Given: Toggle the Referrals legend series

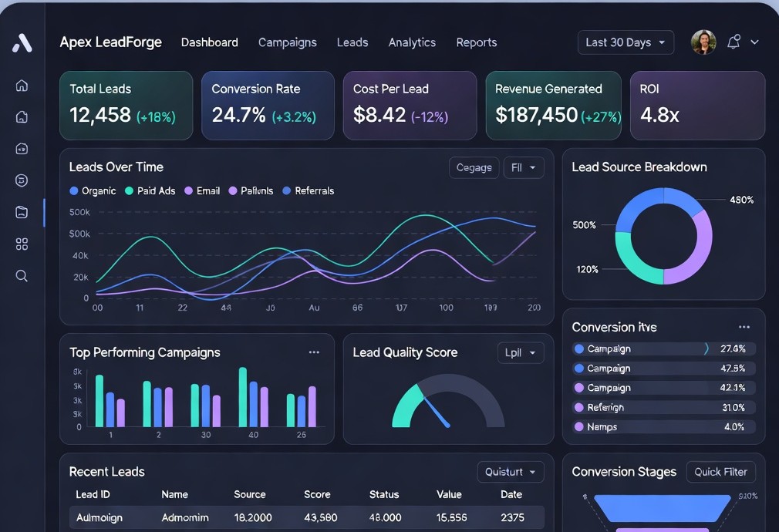Looking at the screenshot, I should point(309,190).
